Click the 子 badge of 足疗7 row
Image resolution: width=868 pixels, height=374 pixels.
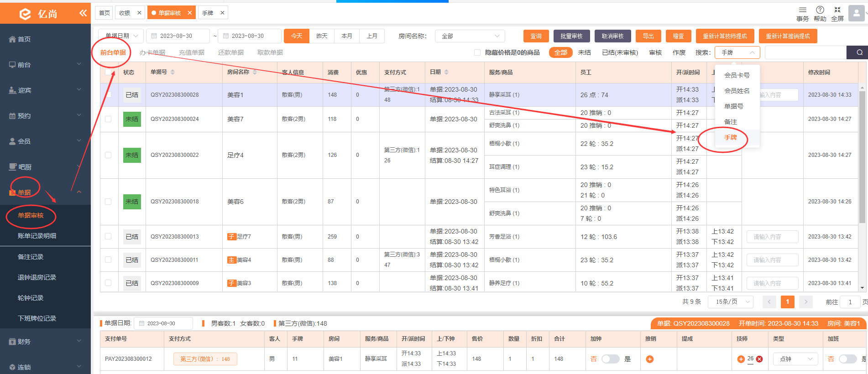pos(232,237)
